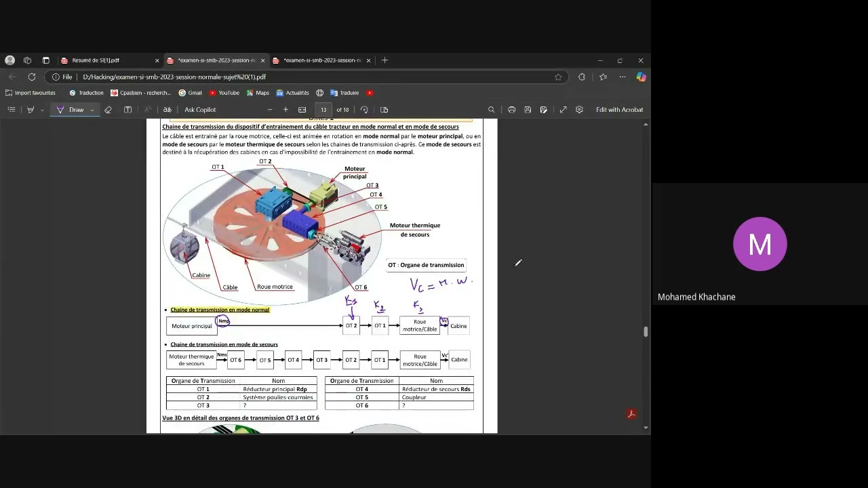Zoom in with the plus icon
This screenshot has height=488, width=868.
click(x=285, y=110)
